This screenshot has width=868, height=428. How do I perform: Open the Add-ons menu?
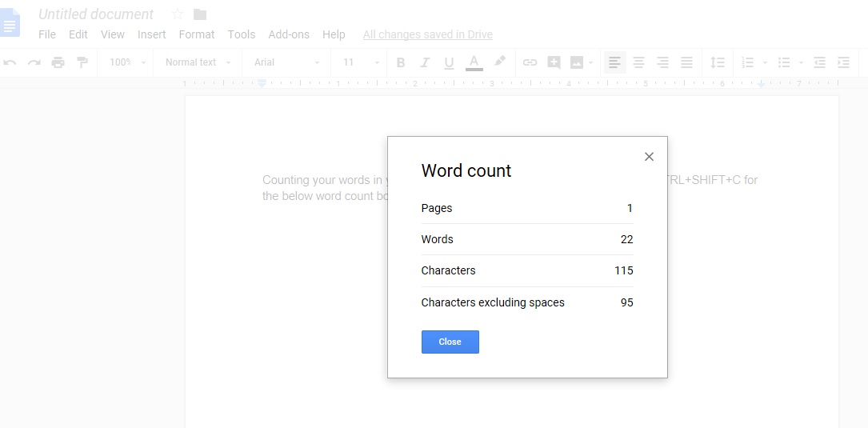coord(289,34)
